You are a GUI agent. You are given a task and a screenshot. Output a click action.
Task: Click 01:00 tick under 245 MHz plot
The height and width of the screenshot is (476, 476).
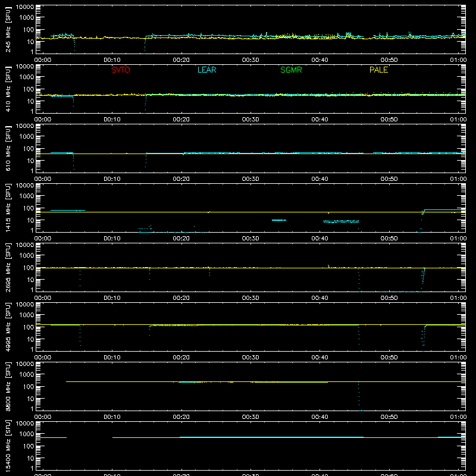pos(458,60)
